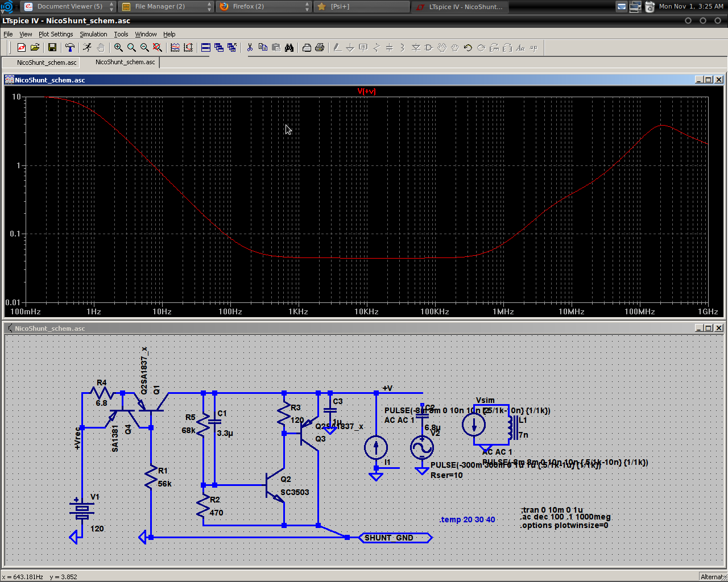
Task: Click the Copy toolbar icon
Action: (263, 48)
